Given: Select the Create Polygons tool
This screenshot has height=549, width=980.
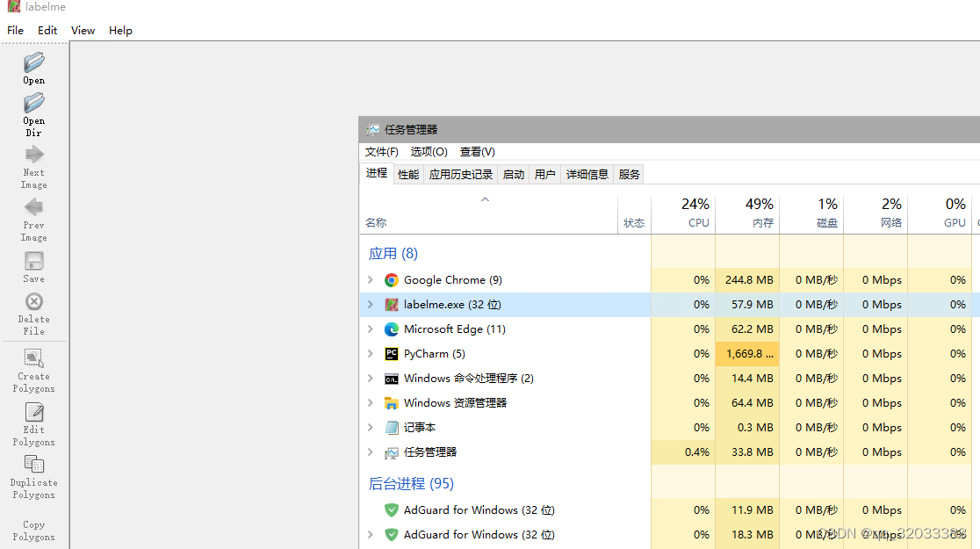Looking at the screenshot, I should click(x=33, y=358).
